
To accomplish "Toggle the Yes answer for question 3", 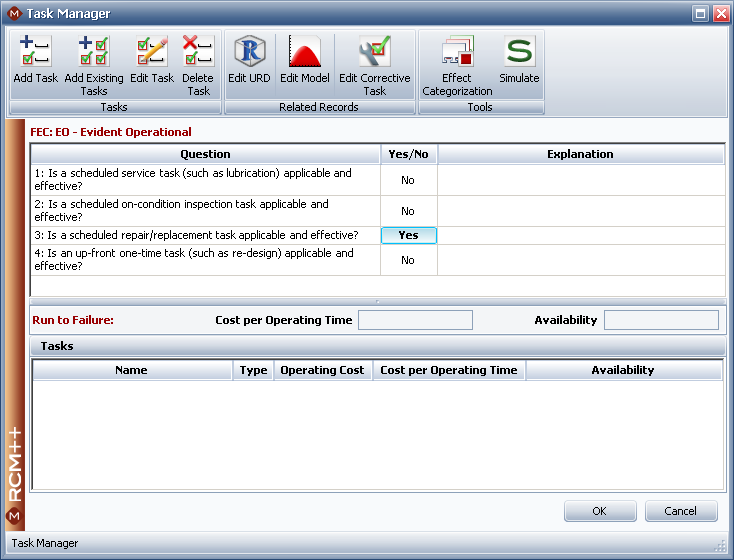I will (408, 235).
